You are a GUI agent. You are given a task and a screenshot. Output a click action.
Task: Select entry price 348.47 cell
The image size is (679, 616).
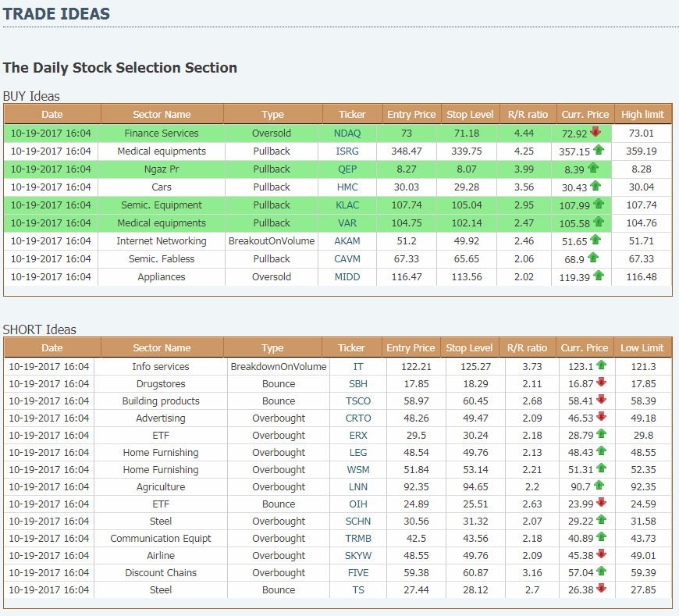click(407, 151)
